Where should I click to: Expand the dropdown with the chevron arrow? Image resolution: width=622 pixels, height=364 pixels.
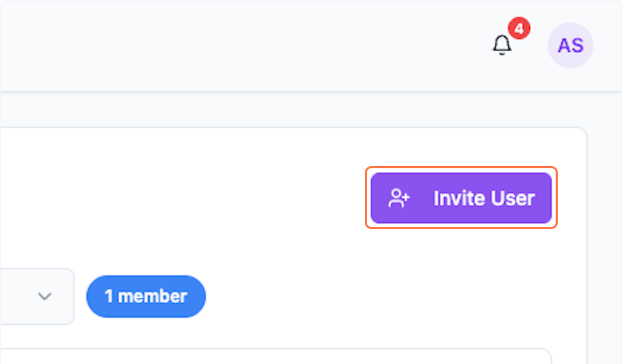coord(45,296)
